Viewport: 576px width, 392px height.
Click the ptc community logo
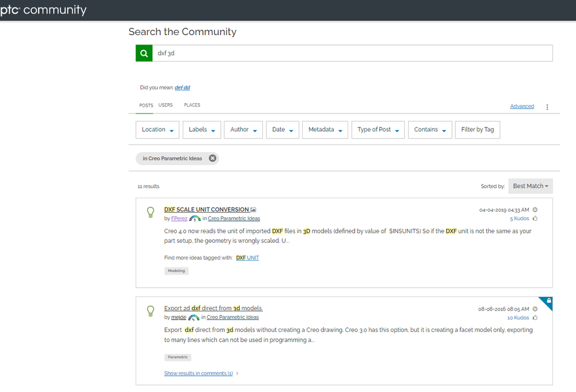coord(43,10)
